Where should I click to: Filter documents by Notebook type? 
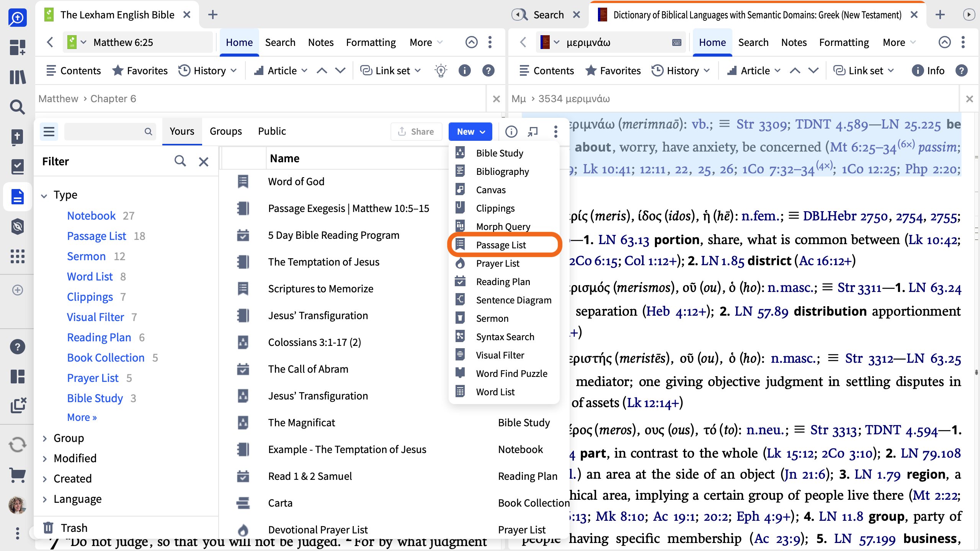point(91,215)
